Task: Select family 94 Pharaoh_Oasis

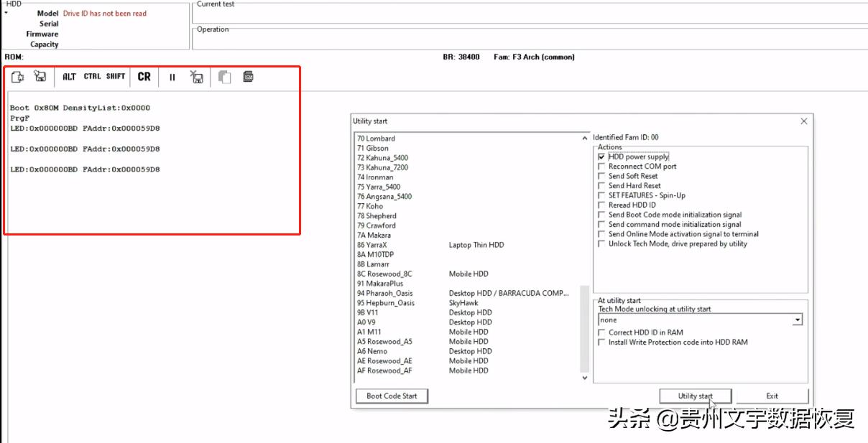Action: (x=468, y=294)
